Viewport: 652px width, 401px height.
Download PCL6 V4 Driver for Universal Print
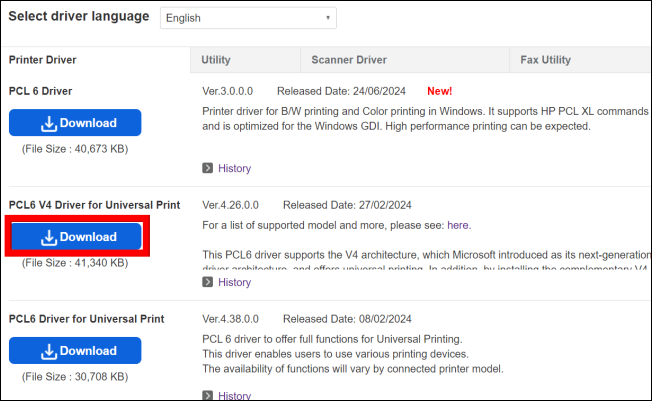click(77, 237)
